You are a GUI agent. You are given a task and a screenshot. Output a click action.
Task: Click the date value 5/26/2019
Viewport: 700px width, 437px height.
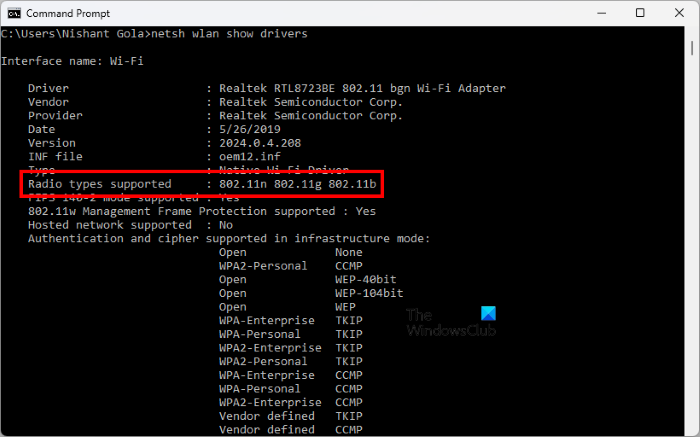250,129
